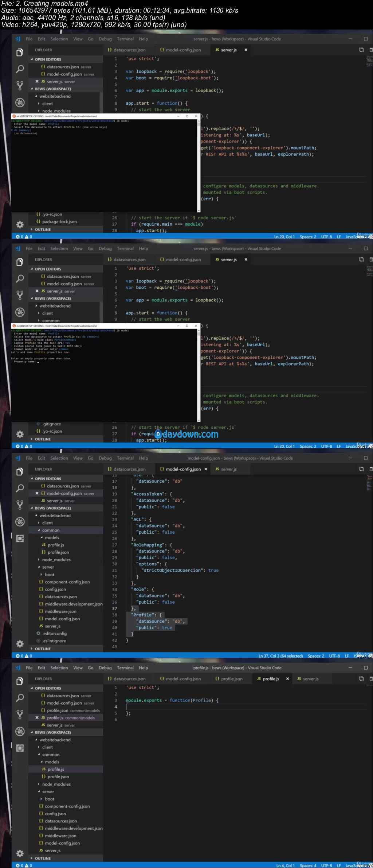Screen dimensions: 373x868
Task: Choose the db (memory) datasource option
Action: tap(22, 130)
